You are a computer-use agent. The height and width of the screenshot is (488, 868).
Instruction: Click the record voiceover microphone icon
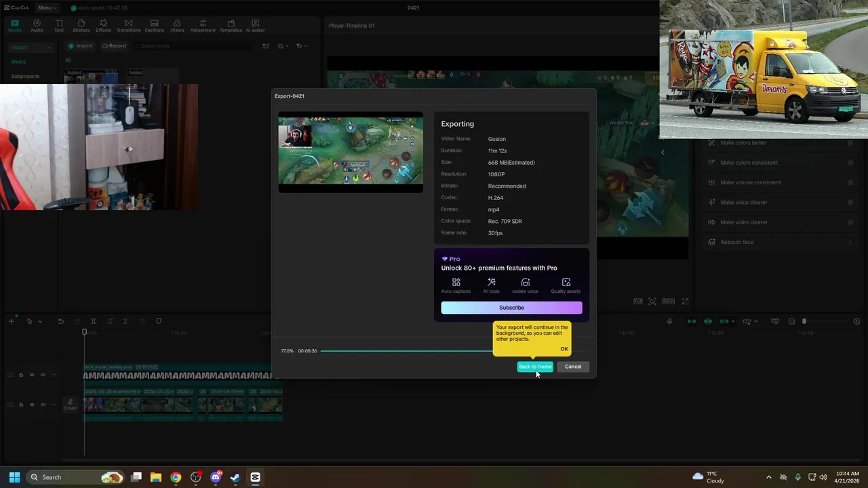pos(670,321)
